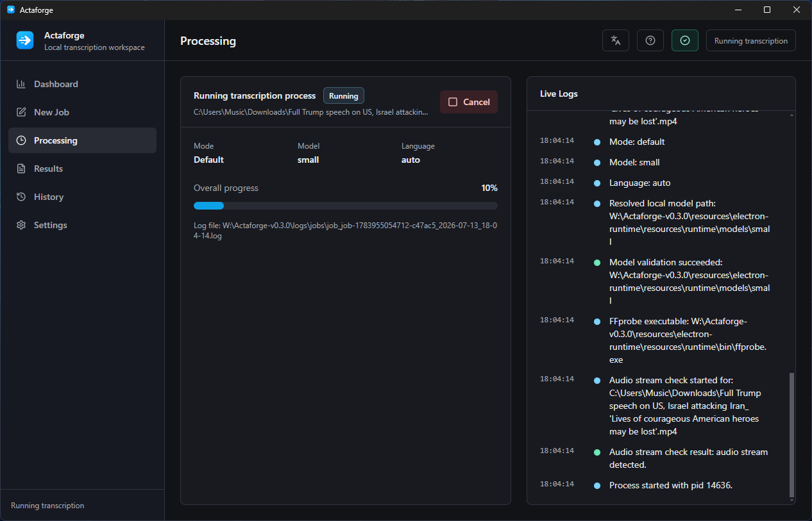Viewport: 812px width, 521px height.
Task: Click blue dot beside FFprobe executable entry
Action: tap(597, 321)
